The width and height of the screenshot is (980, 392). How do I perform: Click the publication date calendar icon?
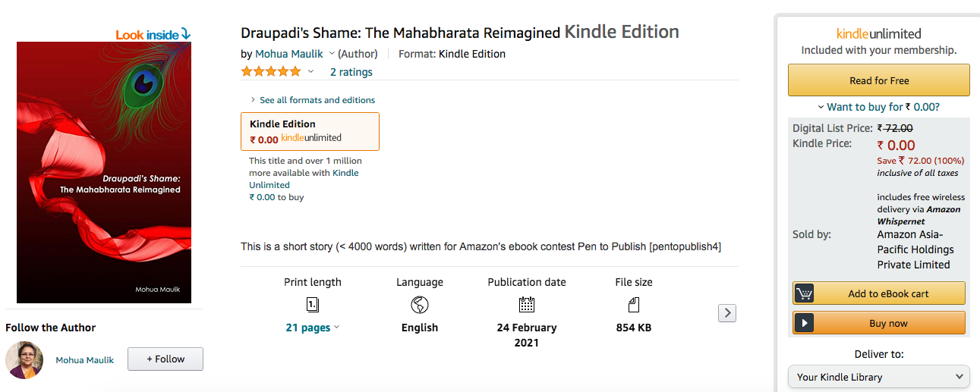527,305
